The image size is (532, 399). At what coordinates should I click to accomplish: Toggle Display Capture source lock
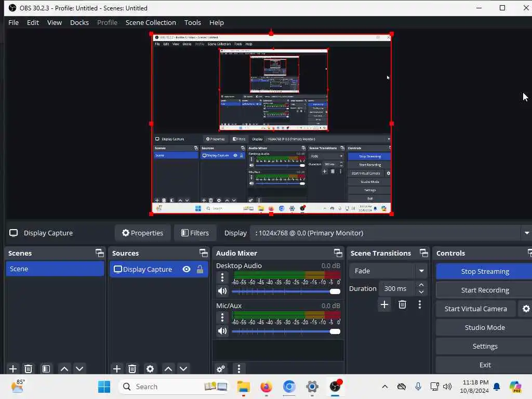(200, 270)
